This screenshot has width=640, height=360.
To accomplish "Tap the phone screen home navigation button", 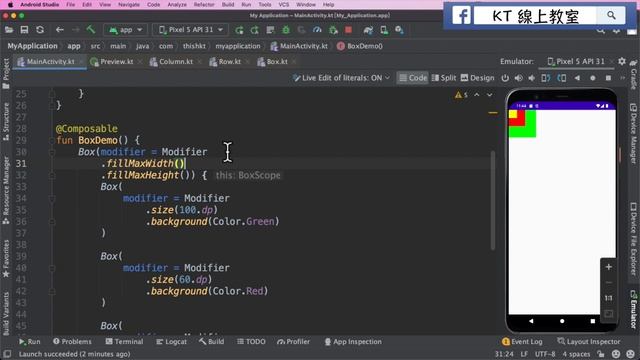I will point(562,321).
